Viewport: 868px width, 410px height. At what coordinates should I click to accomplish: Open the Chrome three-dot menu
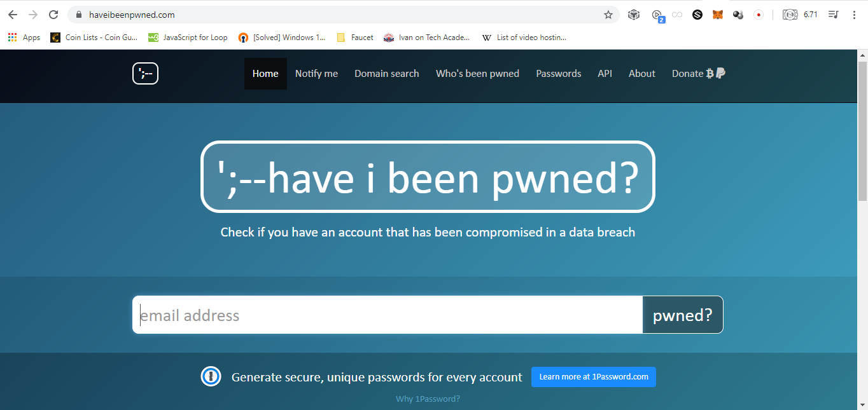pos(854,15)
